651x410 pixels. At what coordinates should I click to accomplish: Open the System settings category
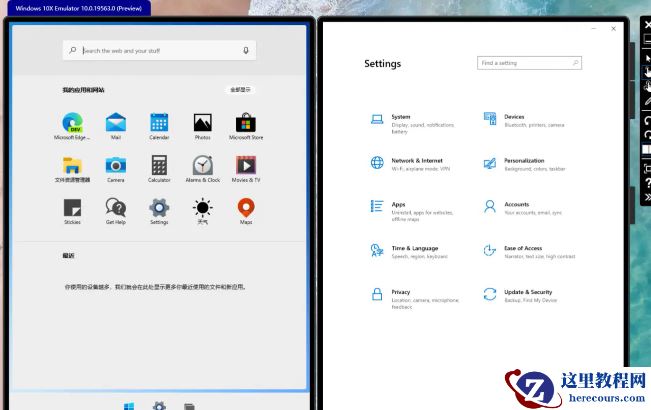pos(413,124)
